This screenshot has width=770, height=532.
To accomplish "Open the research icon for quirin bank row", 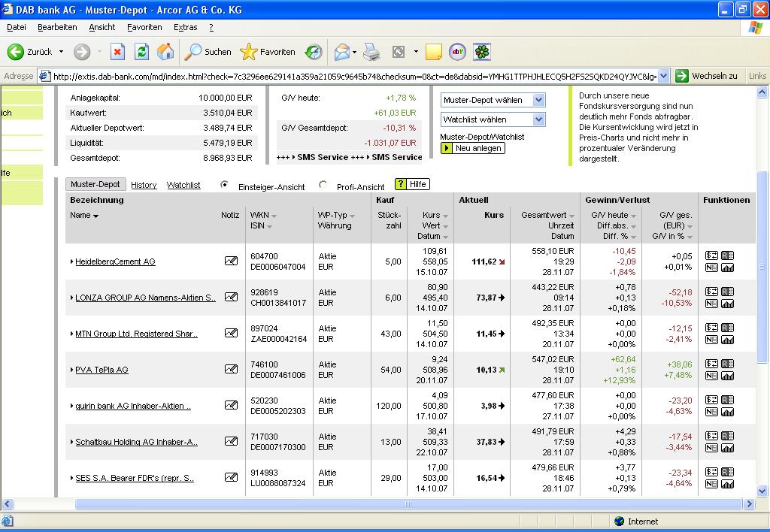I will coord(727,400).
